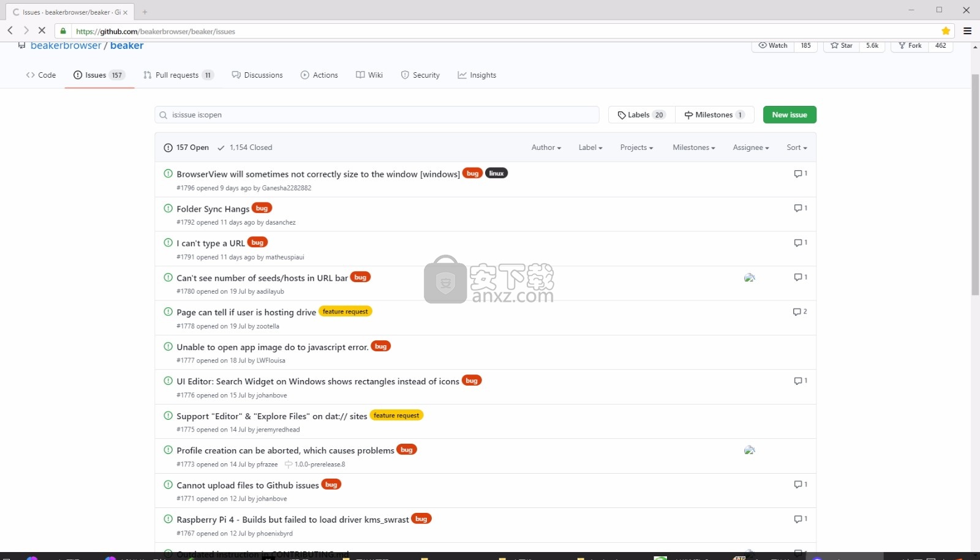The image size is (980, 560).
Task: Open comments on I can't type a URL
Action: tap(801, 243)
